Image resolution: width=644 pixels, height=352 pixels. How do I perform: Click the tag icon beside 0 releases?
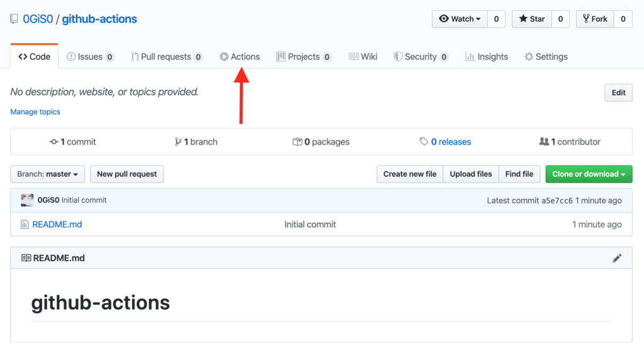coord(423,142)
